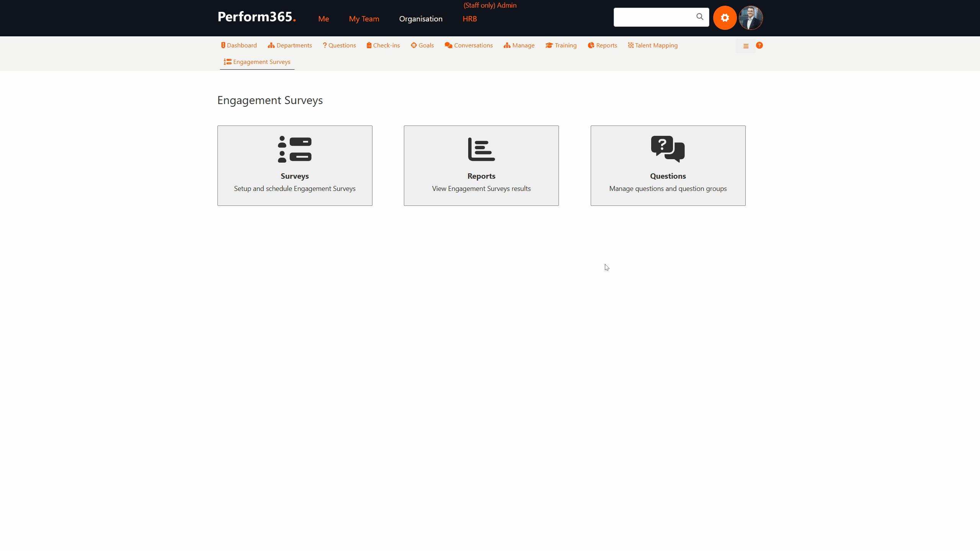Open the Conversations submenu label
Image resolution: width=980 pixels, height=551 pixels.
[x=474, y=46]
